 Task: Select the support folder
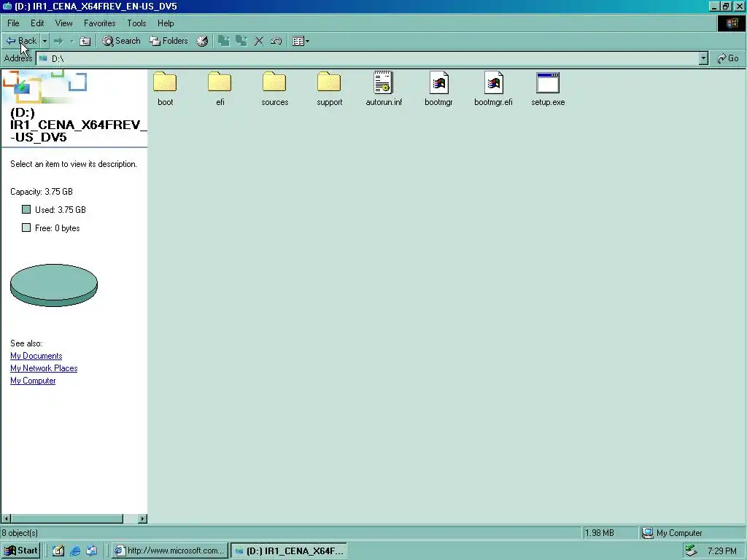pos(330,89)
